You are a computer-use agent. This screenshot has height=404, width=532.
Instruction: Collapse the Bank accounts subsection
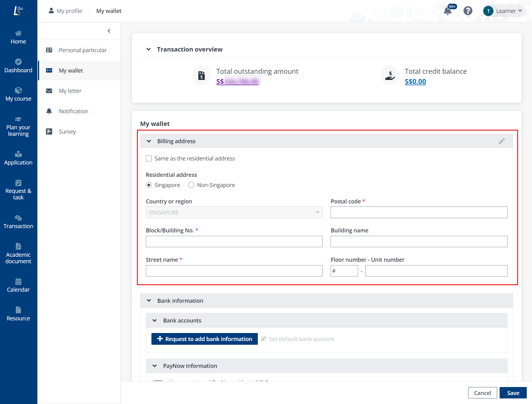155,320
